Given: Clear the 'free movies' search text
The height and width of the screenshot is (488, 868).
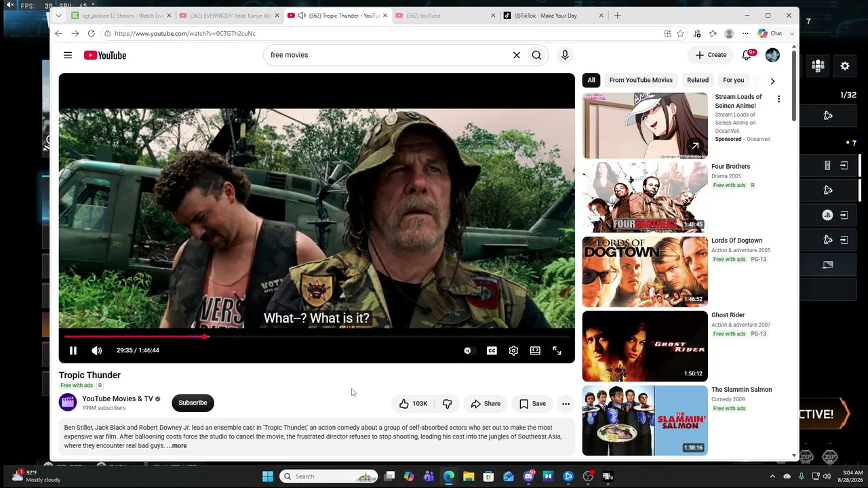Looking at the screenshot, I should click(517, 55).
